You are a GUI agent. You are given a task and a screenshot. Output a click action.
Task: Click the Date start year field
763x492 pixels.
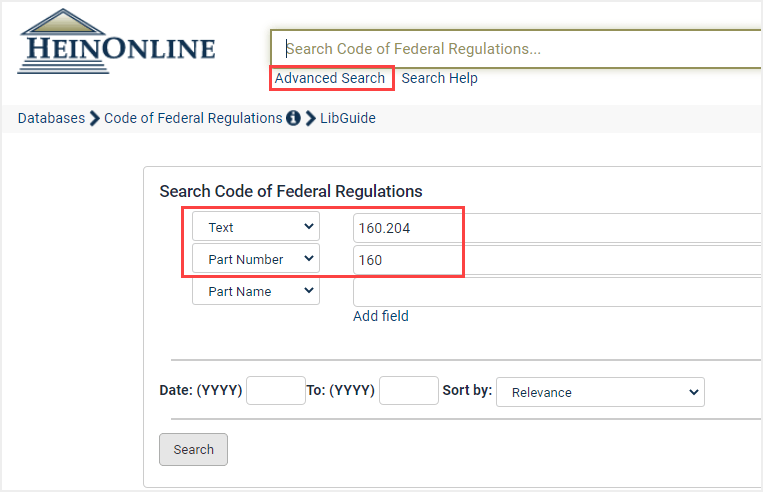coord(276,390)
